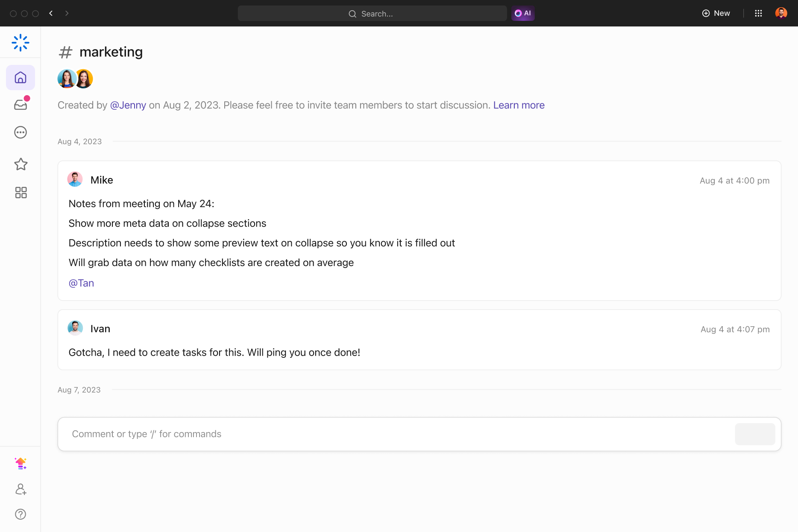Click the spinning logo at sidebar top
The width and height of the screenshot is (798, 532).
coord(20,42)
